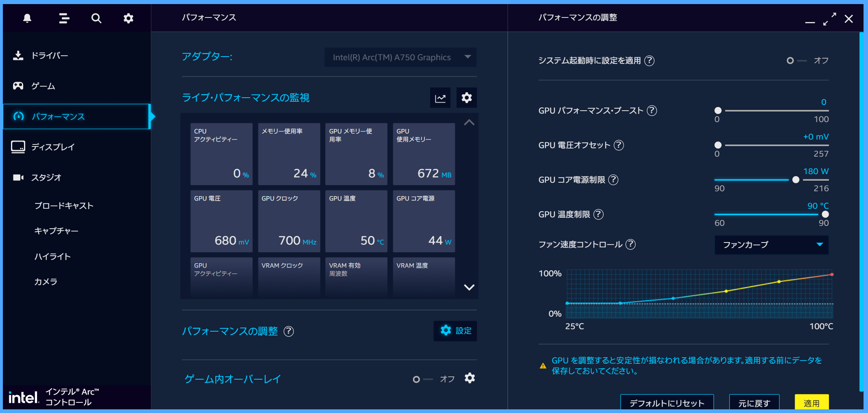Show help for システム起動時に設定を適用
This screenshot has width=868, height=413.
(x=649, y=61)
